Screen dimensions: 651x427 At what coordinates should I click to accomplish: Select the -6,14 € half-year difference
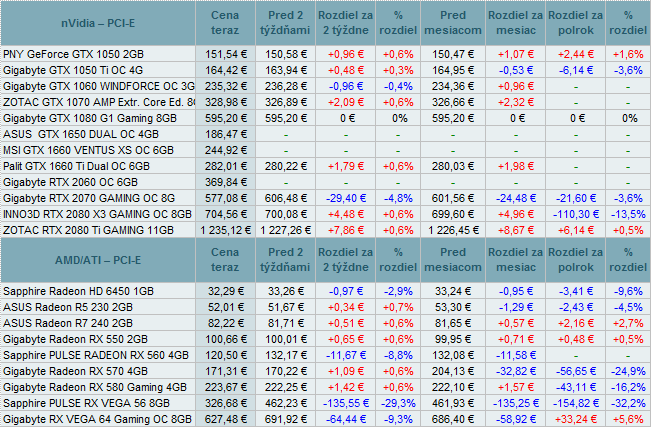click(x=576, y=70)
